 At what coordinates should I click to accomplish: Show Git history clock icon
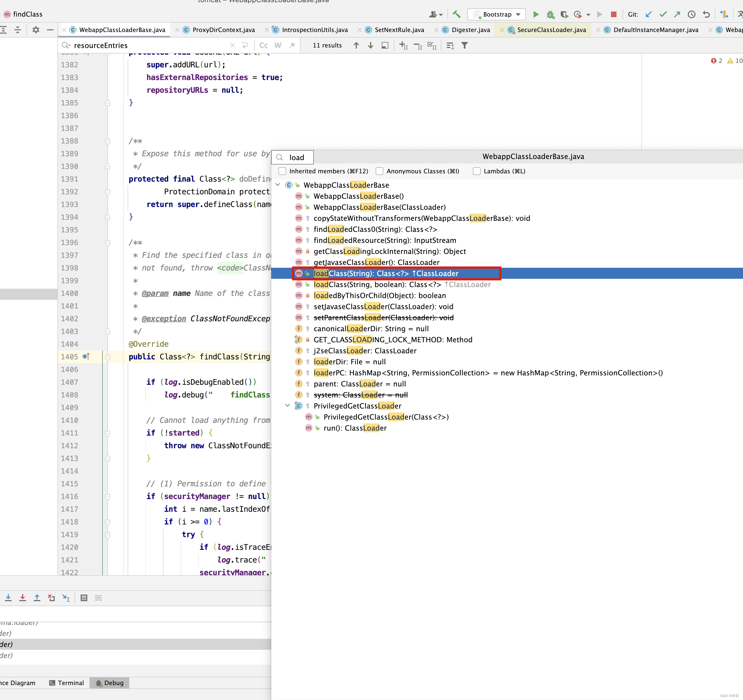pos(692,15)
